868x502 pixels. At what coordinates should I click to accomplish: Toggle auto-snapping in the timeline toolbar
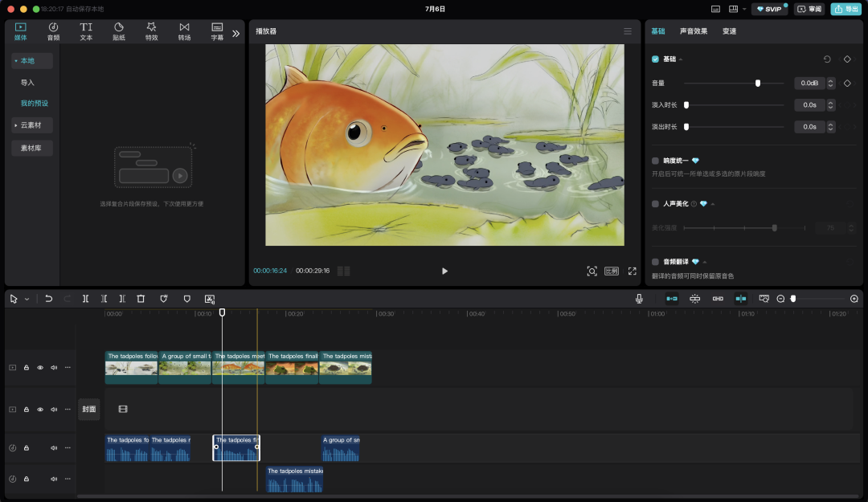point(694,299)
